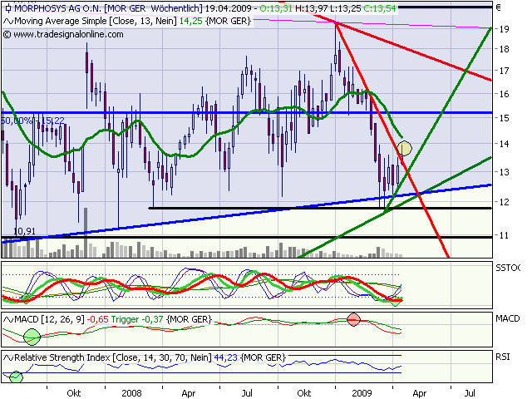532x399 pixels.
Task: Click {MOR GER} in the MACD panel
Action: [189, 319]
